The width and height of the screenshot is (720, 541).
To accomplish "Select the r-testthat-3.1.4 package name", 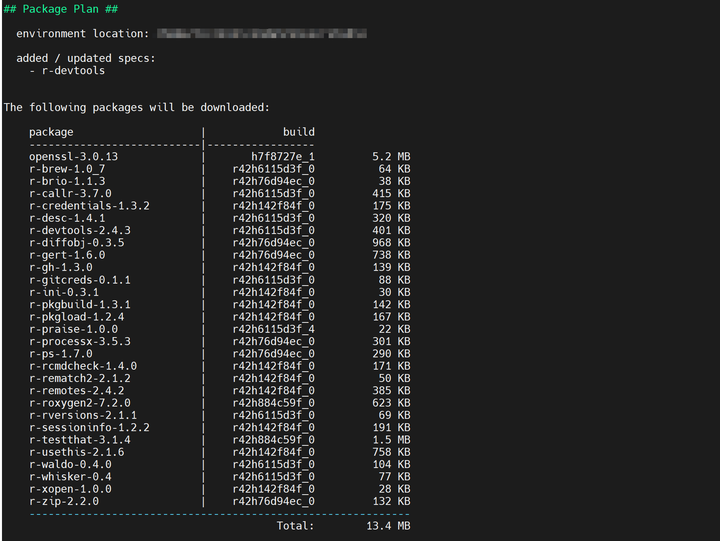I will 80,440.
